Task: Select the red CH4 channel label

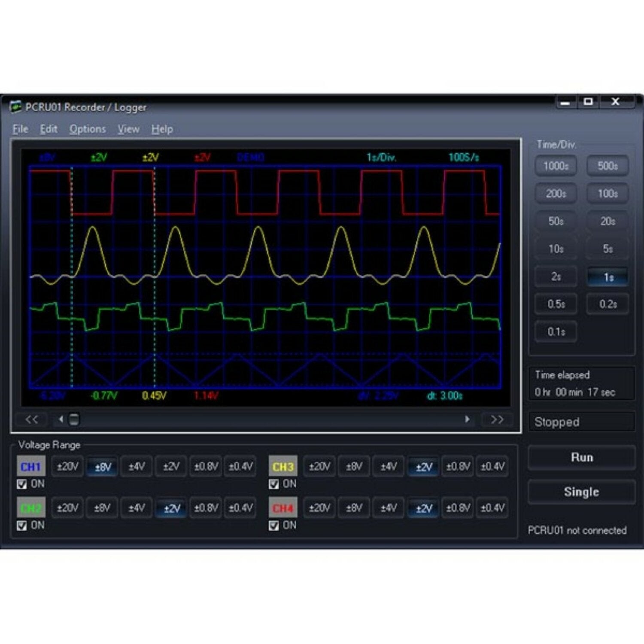Action: [x=283, y=508]
